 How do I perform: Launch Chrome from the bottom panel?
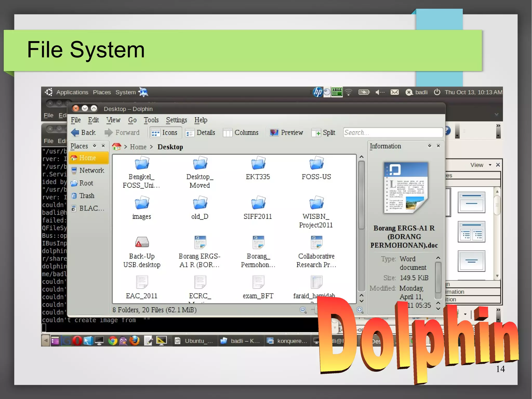[x=112, y=341]
